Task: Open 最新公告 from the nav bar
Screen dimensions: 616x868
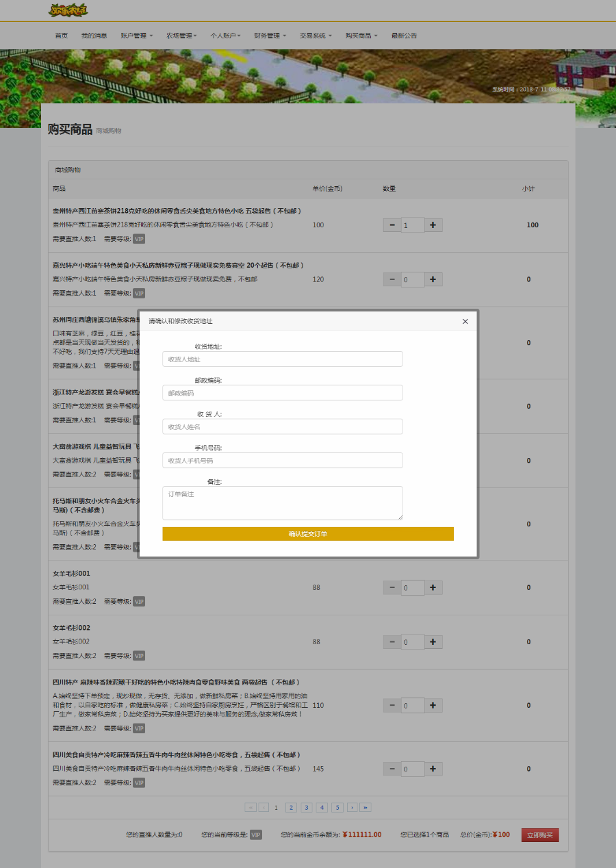Action: pyautogui.click(x=404, y=36)
